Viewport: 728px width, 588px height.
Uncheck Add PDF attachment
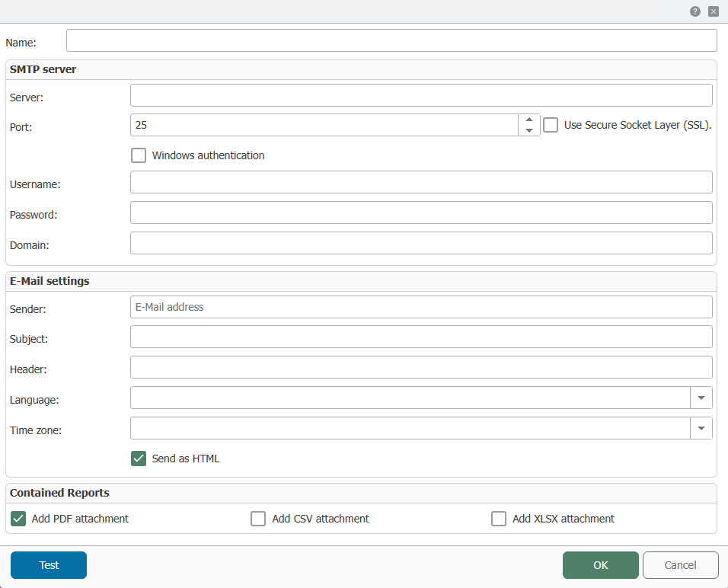click(18, 519)
